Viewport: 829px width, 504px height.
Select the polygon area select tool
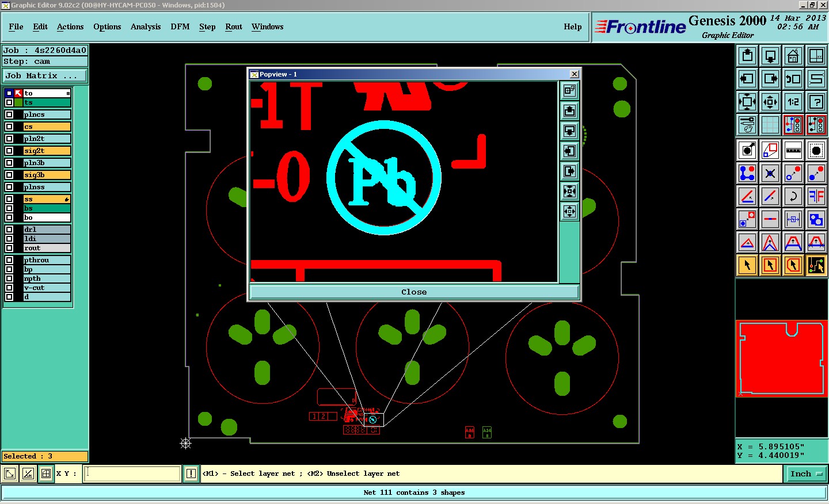click(793, 265)
